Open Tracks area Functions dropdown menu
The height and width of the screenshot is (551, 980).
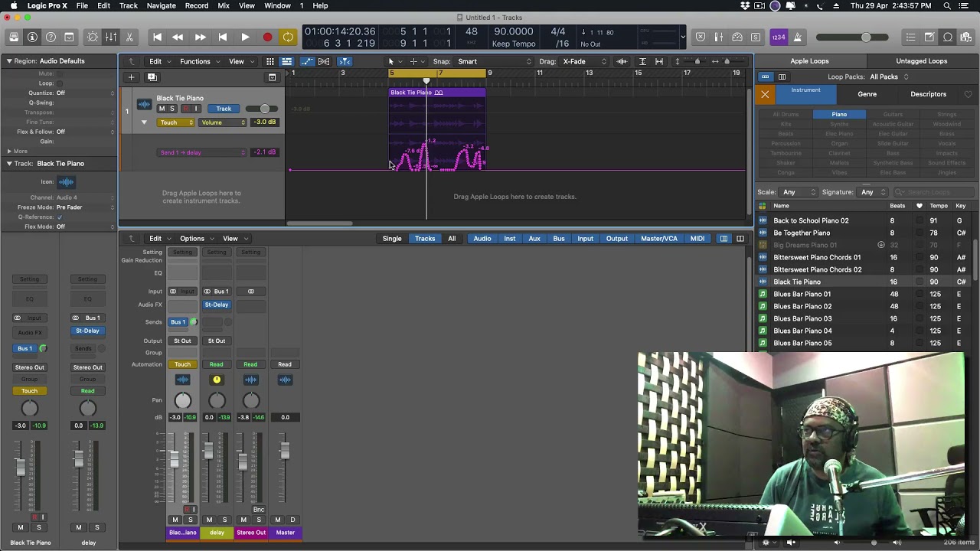tap(198, 61)
